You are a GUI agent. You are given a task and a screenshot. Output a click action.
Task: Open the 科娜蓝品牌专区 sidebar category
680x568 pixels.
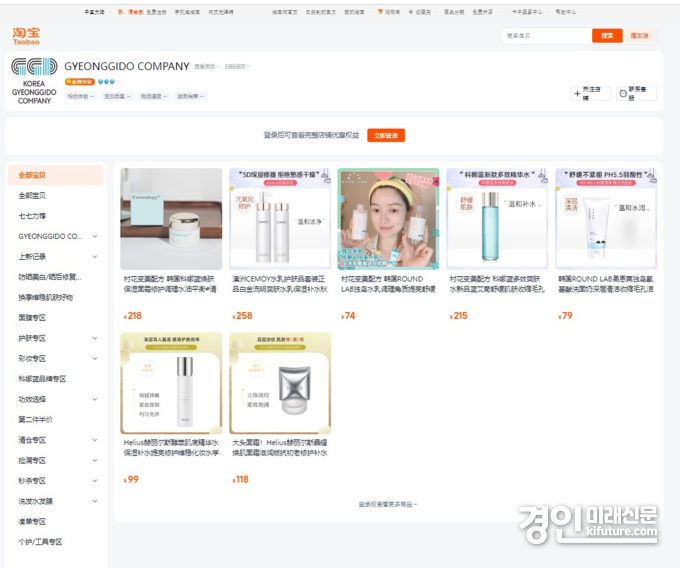coord(42,379)
